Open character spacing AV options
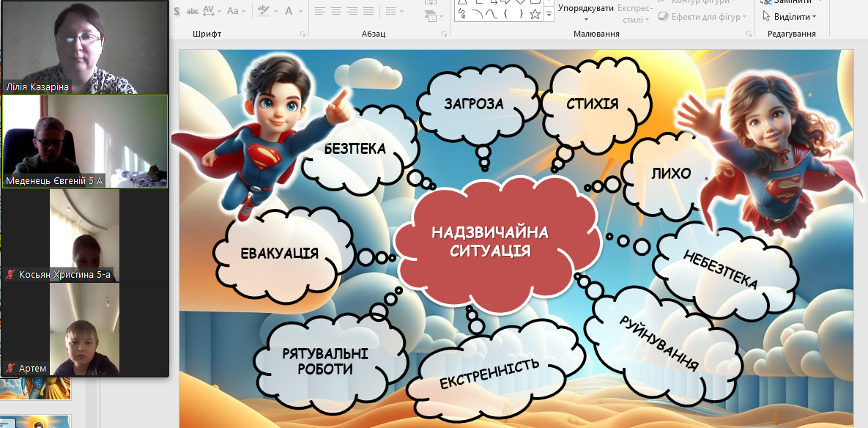This screenshot has width=868, height=428. (209, 10)
